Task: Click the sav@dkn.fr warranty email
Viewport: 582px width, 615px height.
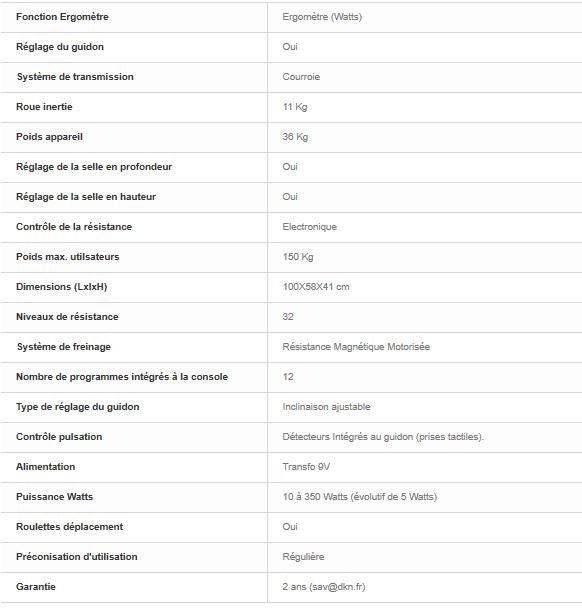Action: pos(337,587)
